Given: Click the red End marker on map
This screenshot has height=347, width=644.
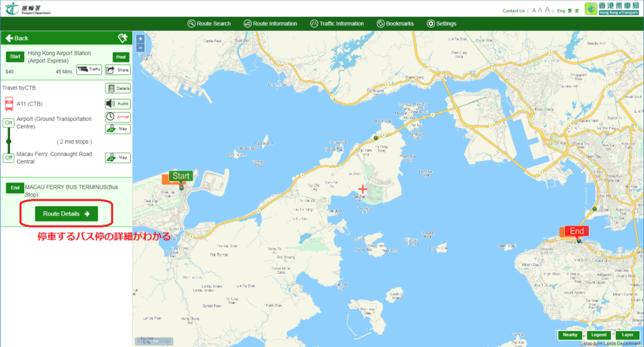Looking at the screenshot, I should pos(576,231).
